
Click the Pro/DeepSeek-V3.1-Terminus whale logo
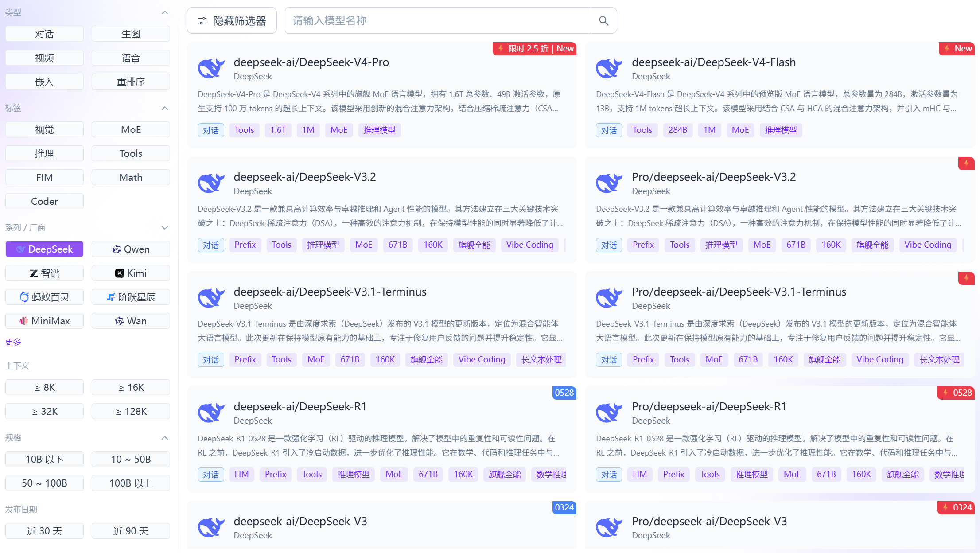(x=609, y=298)
